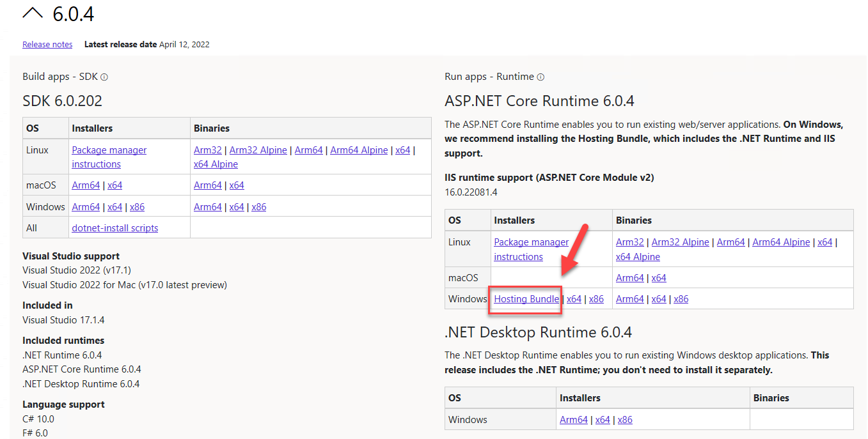The height and width of the screenshot is (439, 868).
Task: Click the .NET Desktop Runtime 6.0.4 heading
Action: click(x=538, y=332)
